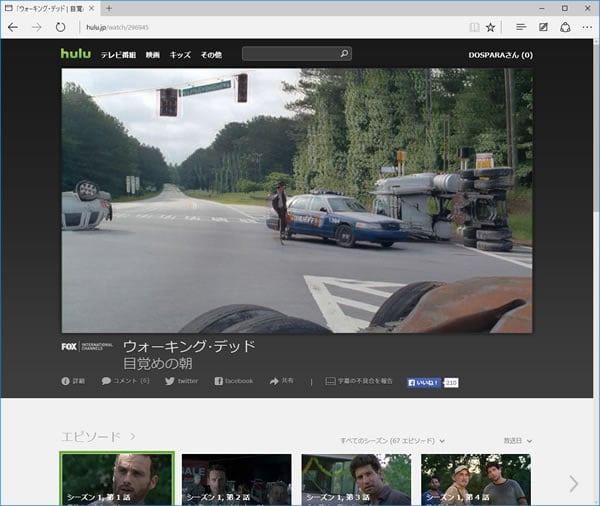The width and height of the screenshot is (600, 506).
Task: Select the シーズン 1, 第 2 話 thumbnail
Action: (236, 480)
